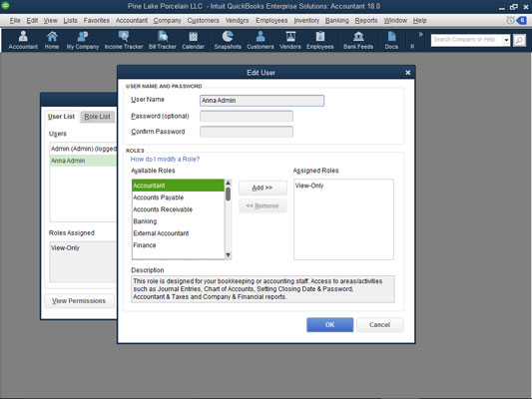This screenshot has height=399, width=532.
Task: Open Bank Feeds icon
Action: [x=358, y=40]
